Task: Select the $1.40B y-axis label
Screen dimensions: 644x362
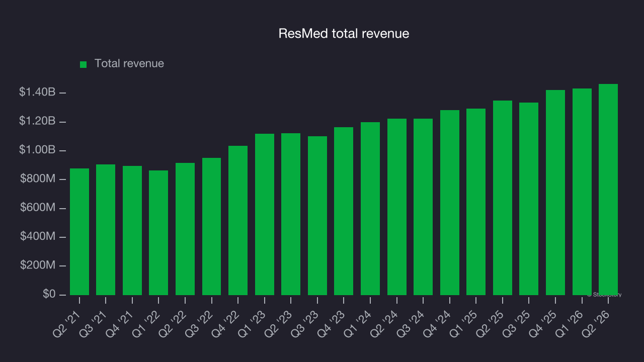Action: [37, 92]
